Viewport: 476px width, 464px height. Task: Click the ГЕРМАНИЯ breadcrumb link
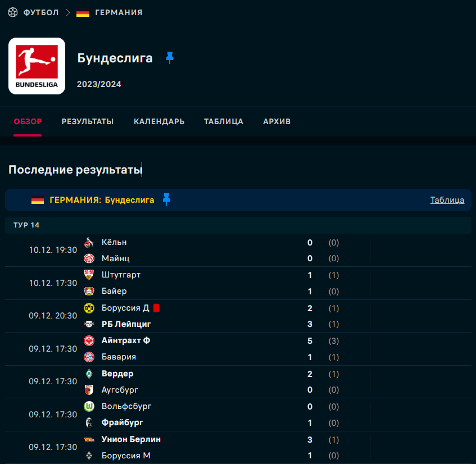point(119,12)
